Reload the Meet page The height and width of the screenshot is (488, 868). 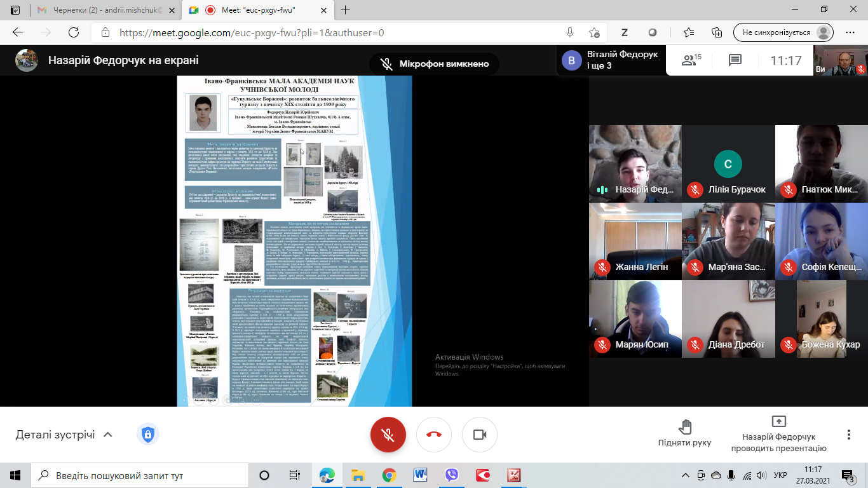click(74, 32)
